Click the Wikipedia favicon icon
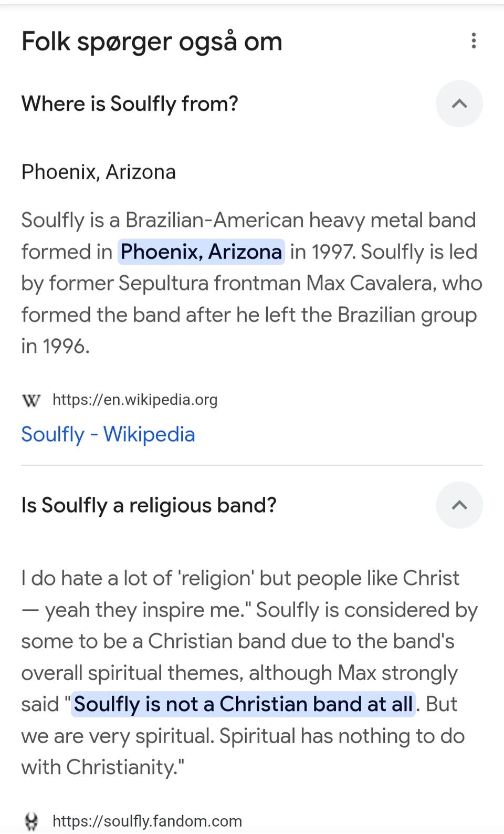The width and height of the screenshot is (504, 834). pos(31,401)
